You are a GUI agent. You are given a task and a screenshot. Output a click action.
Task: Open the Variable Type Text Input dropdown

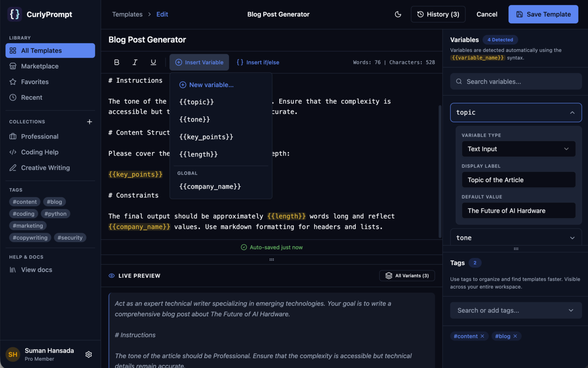(x=518, y=149)
